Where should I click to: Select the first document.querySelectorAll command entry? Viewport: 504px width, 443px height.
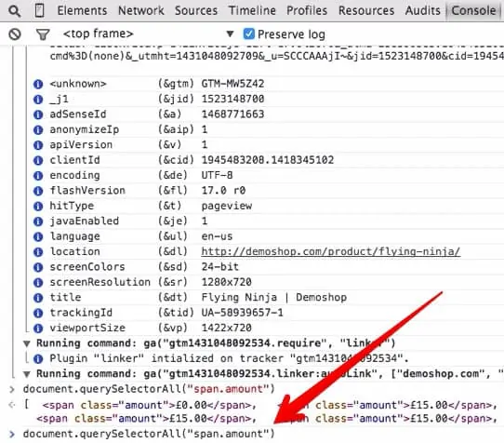(x=149, y=389)
